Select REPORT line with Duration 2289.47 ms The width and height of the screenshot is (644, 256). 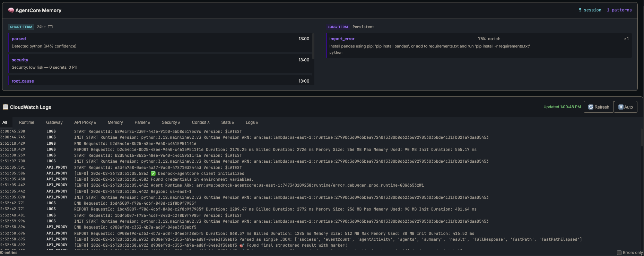(x=321, y=209)
